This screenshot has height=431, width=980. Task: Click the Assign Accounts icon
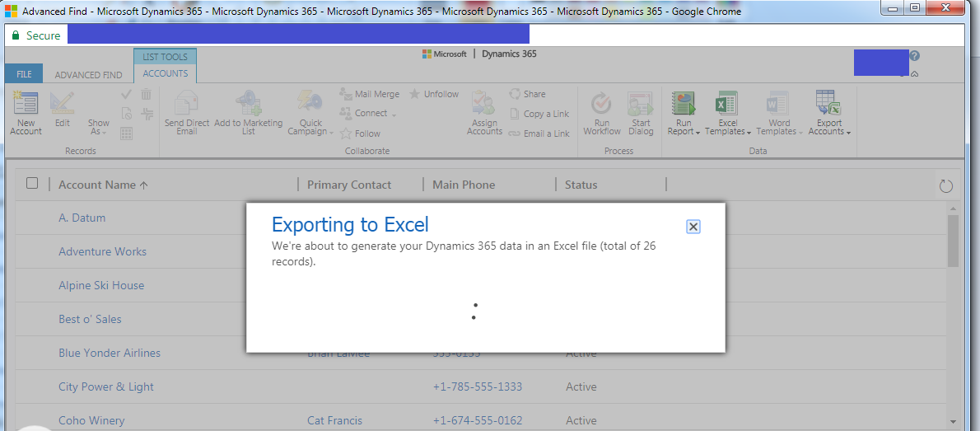[x=484, y=102]
